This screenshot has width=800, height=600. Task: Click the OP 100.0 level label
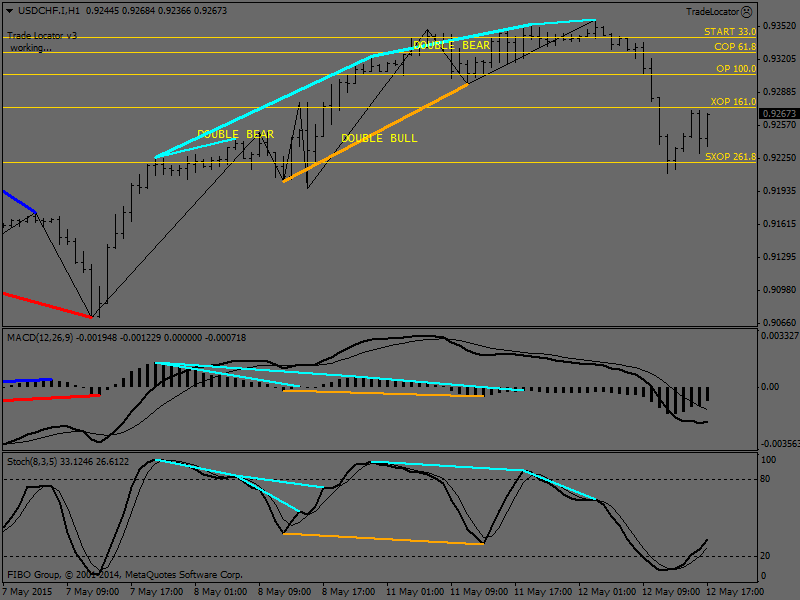coord(735,69)
